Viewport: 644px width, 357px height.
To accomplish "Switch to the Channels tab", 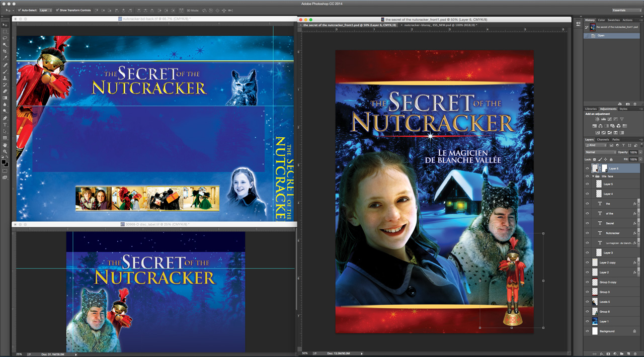I will (602, 139).
